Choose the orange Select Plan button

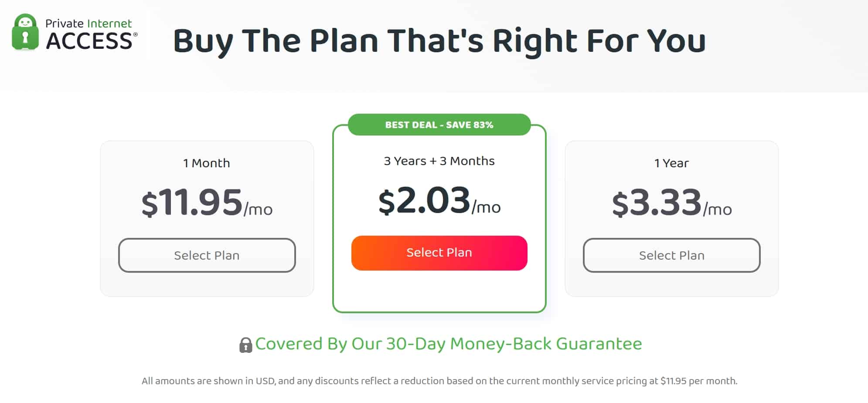point(439,253)
